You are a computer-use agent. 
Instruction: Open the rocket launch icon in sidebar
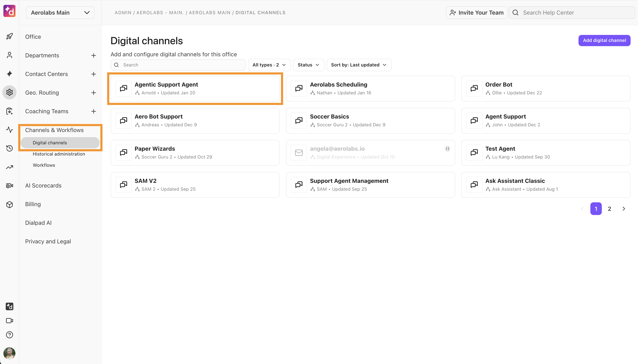[x=10, y=36]
